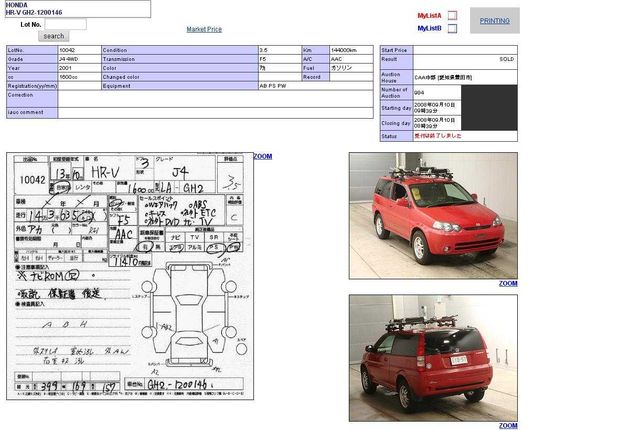Select the SOLD result text

(x=507, y=59)
